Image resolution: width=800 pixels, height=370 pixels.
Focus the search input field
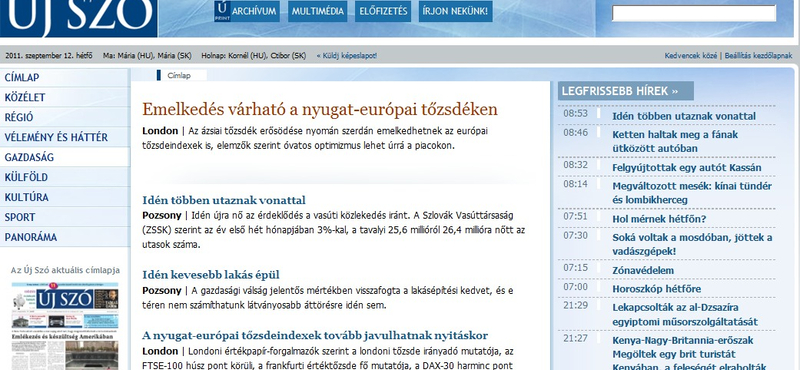693,13
